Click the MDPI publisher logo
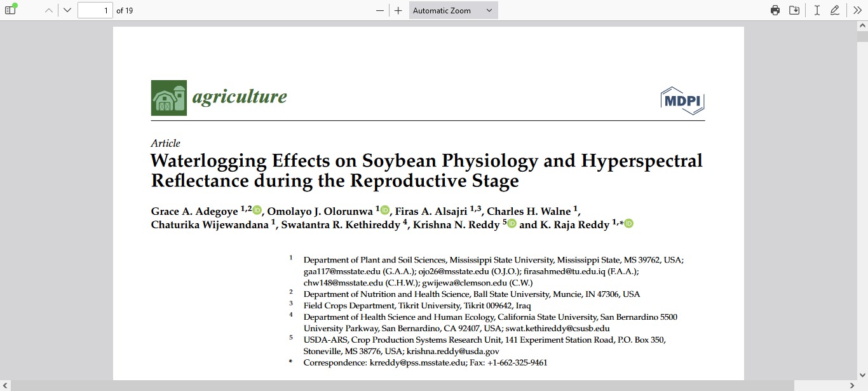Viewport: 868px width, 391px height. click(x=682, y=100)
